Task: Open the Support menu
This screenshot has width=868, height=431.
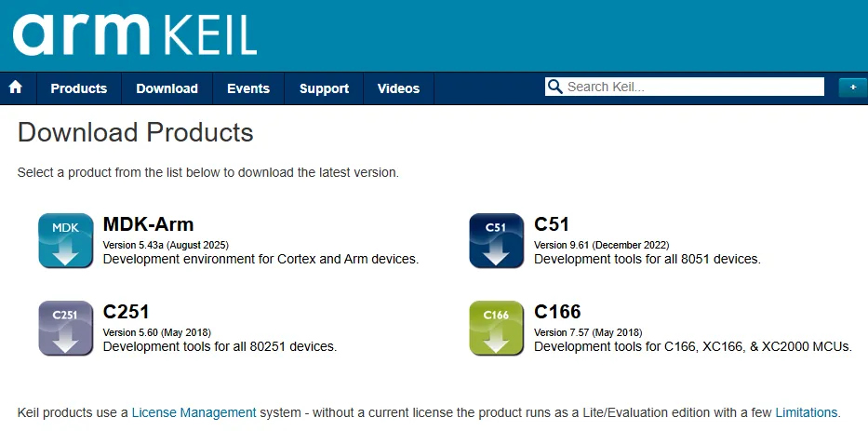Action: [x=324, y=88]
